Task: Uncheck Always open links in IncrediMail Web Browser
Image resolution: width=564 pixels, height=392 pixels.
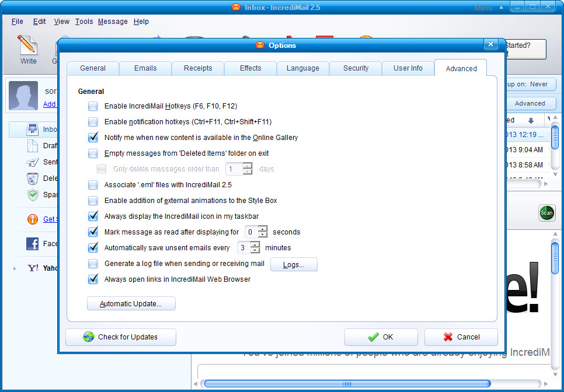Action: point(93,279)
